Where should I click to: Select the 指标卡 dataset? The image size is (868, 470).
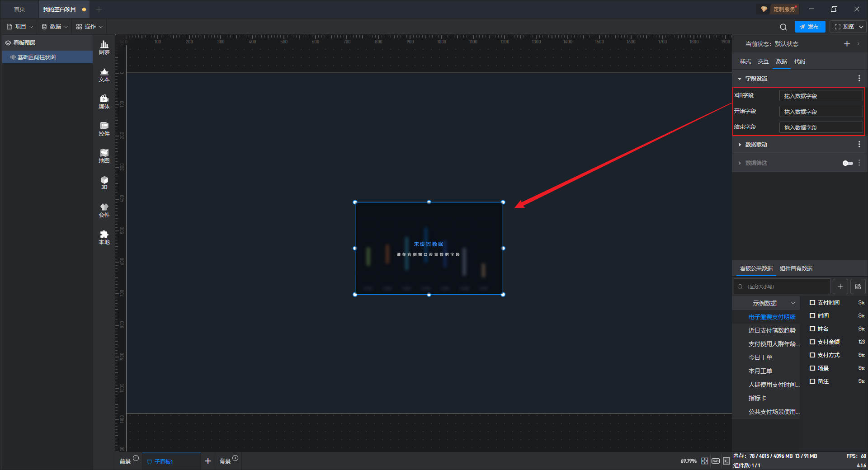[x=757, y=398]
